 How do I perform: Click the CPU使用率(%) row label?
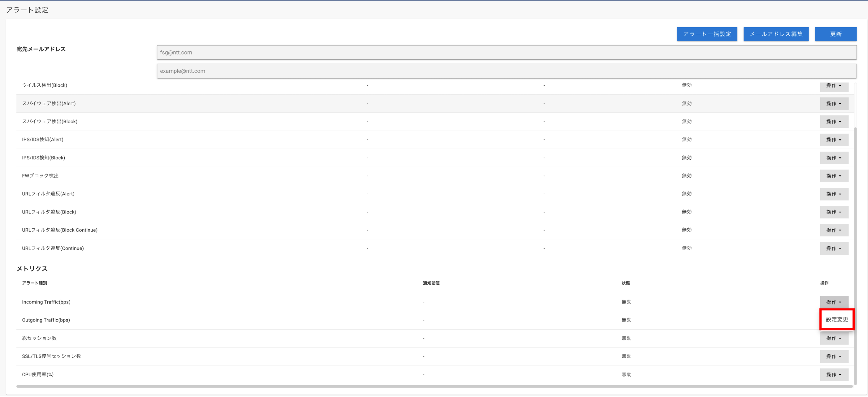tap(38, 374)
